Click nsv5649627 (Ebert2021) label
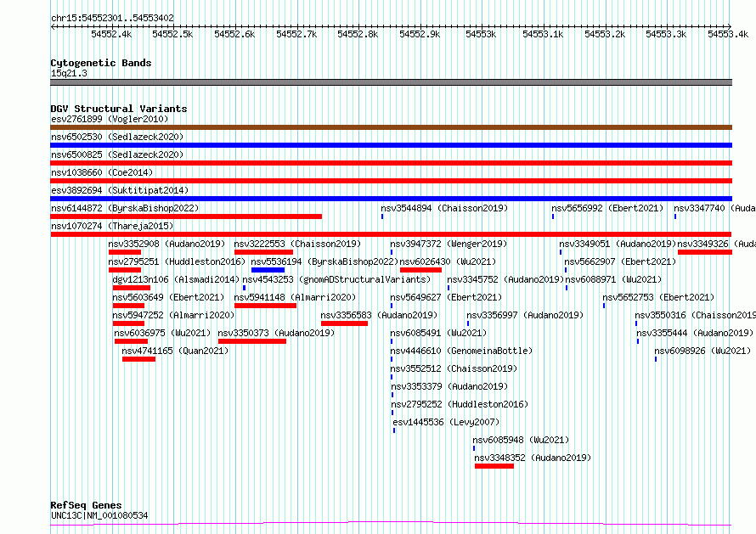 tap(446, 297)
